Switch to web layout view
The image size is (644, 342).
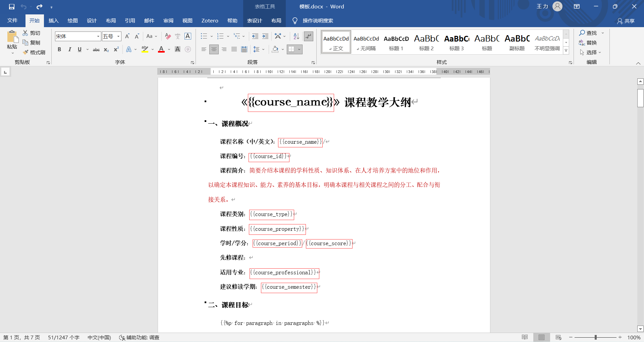(558, 337)
